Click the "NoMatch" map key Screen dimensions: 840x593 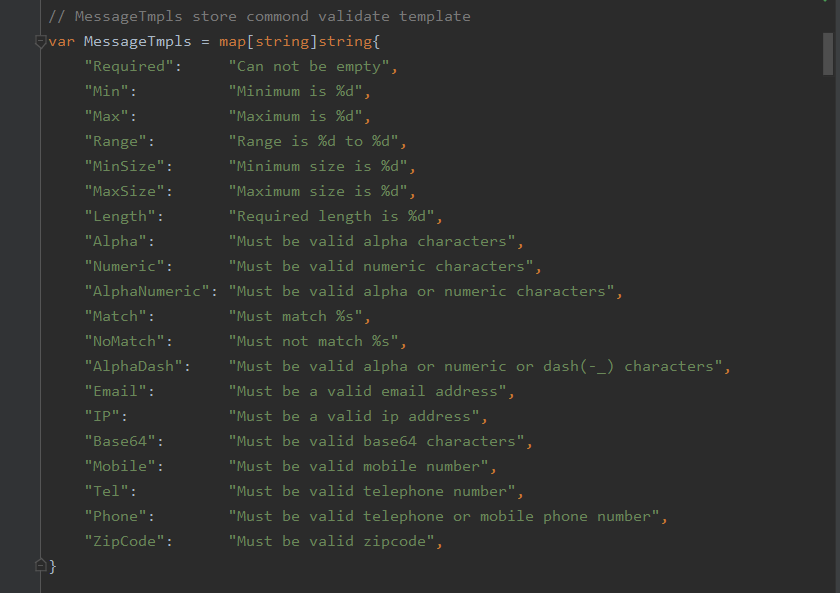pyautogui.click(x=124, y=341)
